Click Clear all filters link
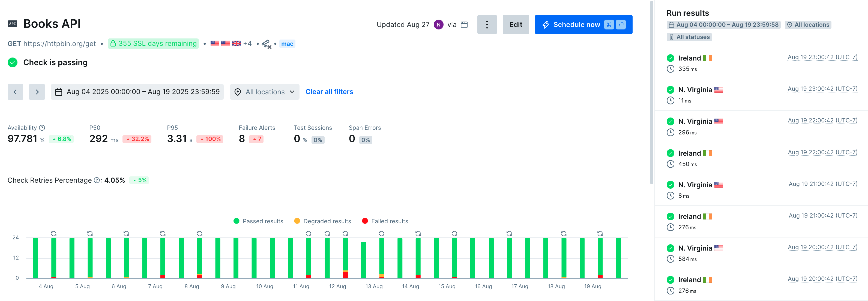The width and height of the screenshot is (868, 301). (x=329, y=92)
